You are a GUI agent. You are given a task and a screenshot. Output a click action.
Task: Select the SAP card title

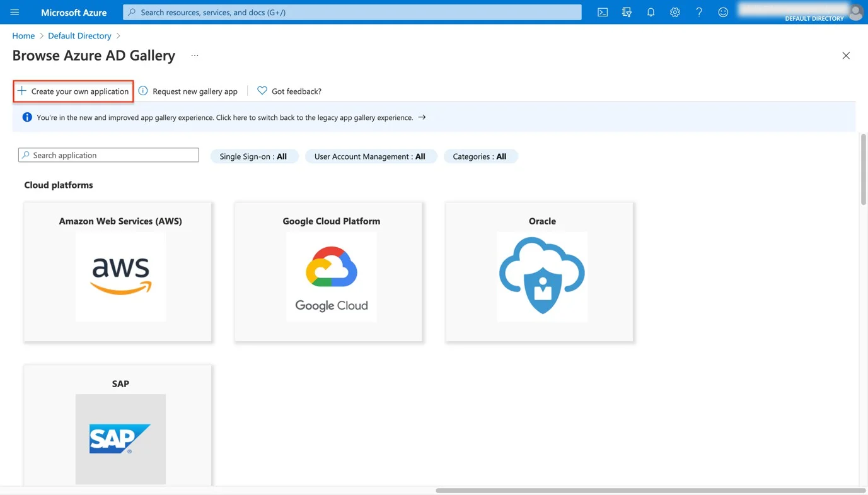(x=120, y=384)
